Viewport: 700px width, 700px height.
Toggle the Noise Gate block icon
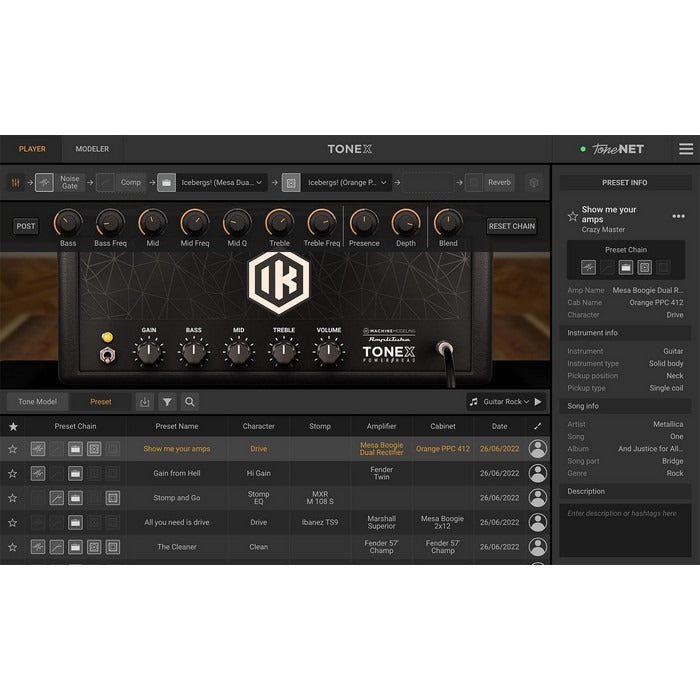click(44, 183)
